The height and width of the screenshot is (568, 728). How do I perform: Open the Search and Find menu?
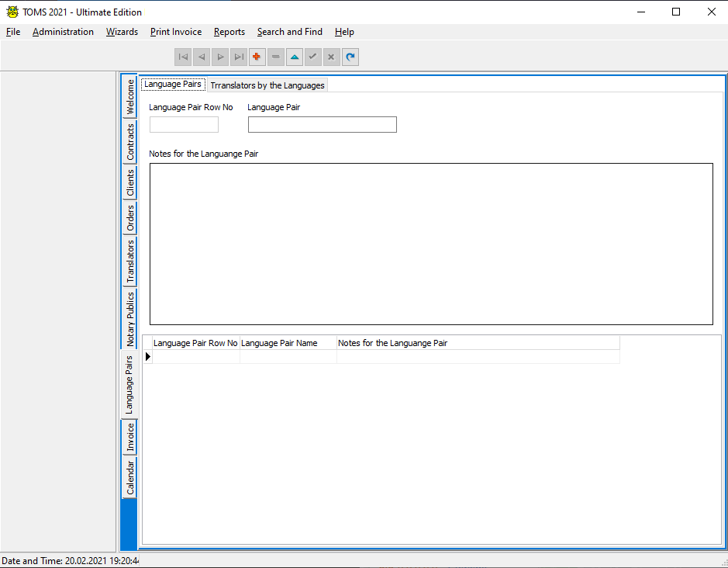289,32
